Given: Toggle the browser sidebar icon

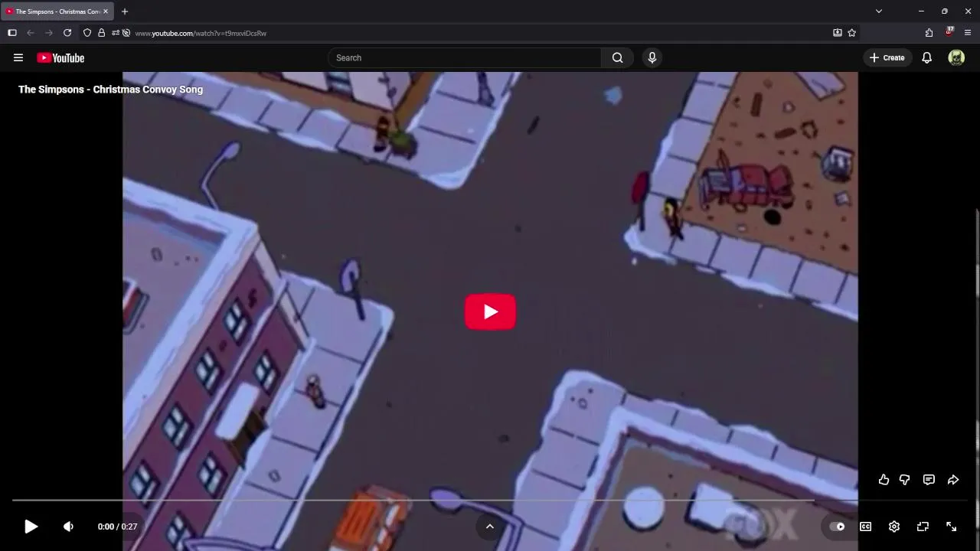Looking at the screenshot, I should tap(12, 33).
